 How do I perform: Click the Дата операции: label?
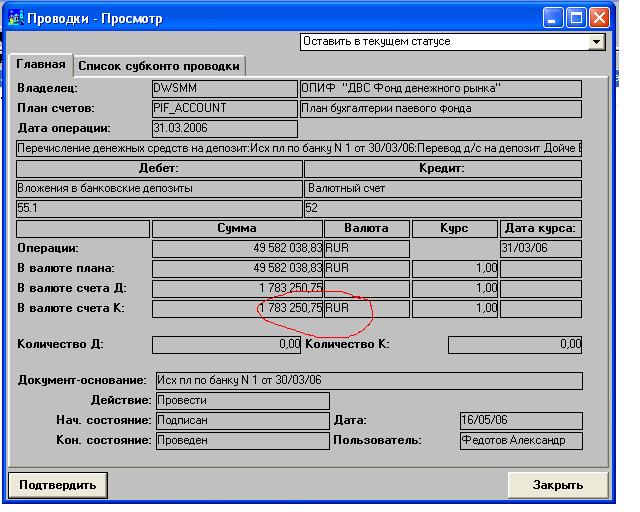click(x=64, y=128)
